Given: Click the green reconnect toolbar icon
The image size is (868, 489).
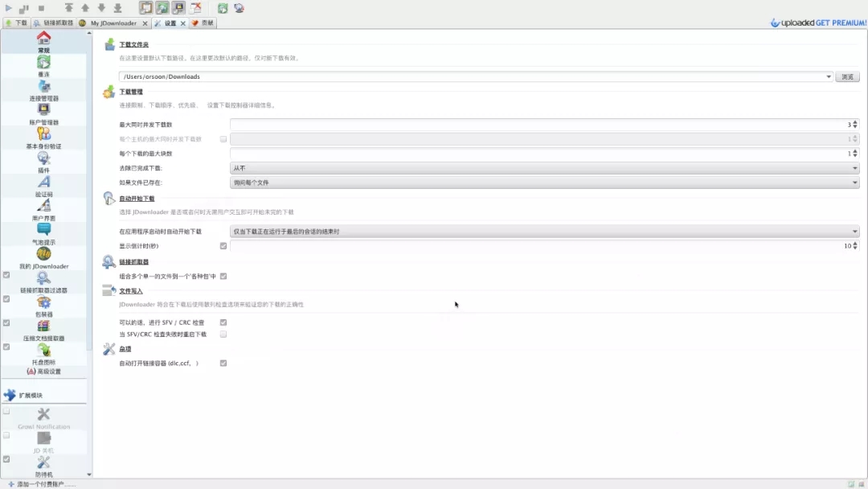Looking at the screenshot, I should point(223,8).
